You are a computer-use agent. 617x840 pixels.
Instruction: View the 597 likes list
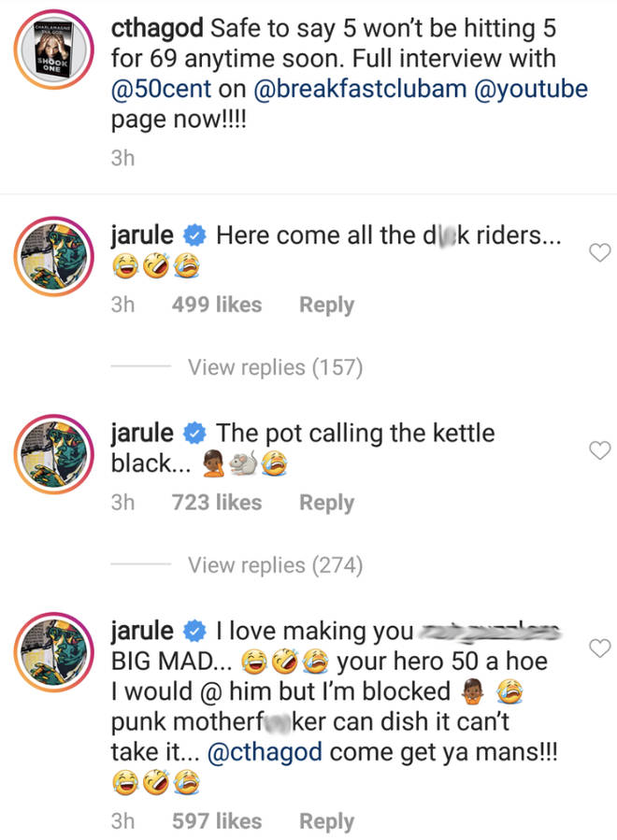(x=217, y=820)
